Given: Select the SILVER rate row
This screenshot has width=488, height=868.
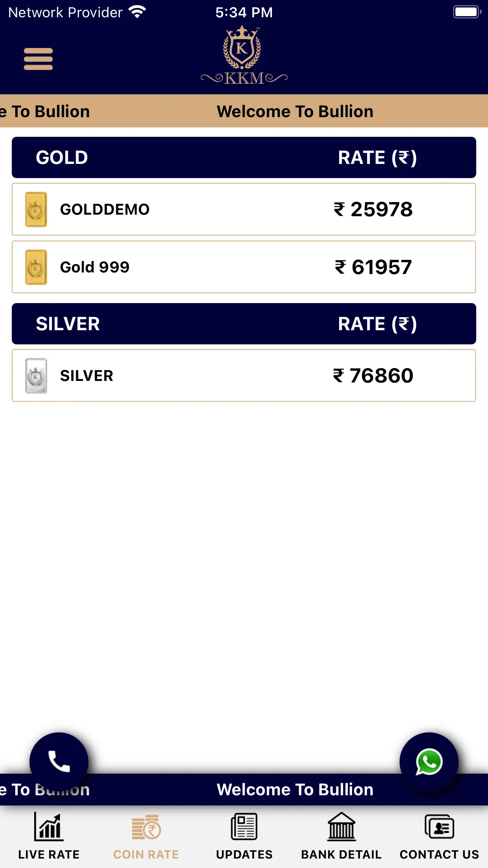Looking at the screenshot, I should tap(244, 375).
